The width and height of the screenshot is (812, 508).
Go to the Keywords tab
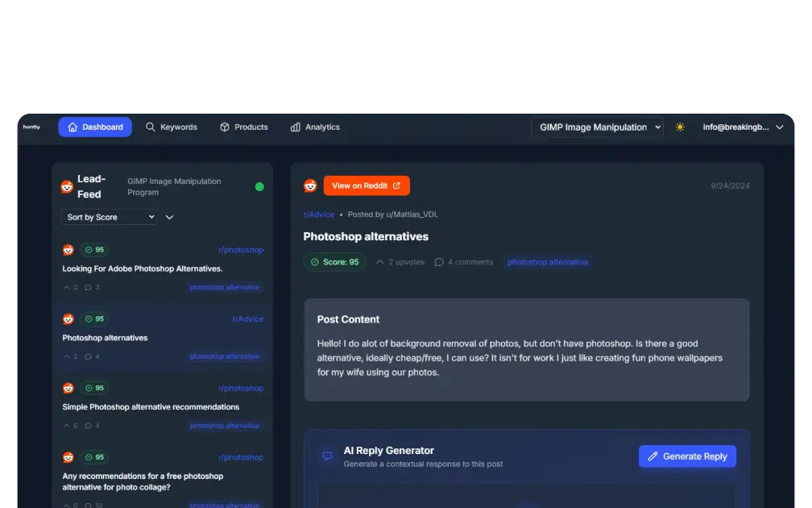(172, 127)
